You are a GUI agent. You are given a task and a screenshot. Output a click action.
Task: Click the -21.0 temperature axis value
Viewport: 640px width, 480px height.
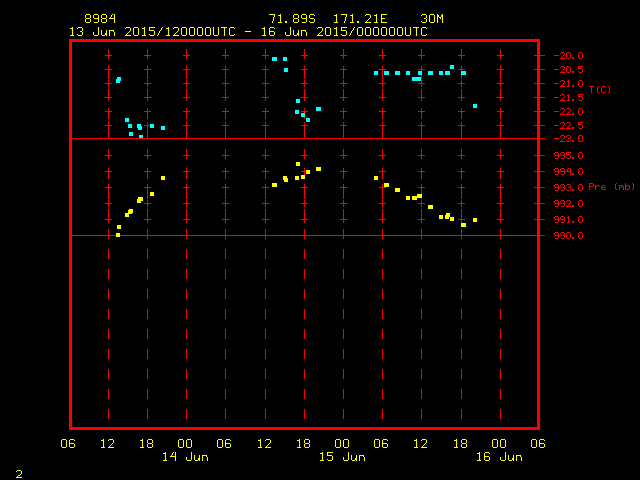569,84
